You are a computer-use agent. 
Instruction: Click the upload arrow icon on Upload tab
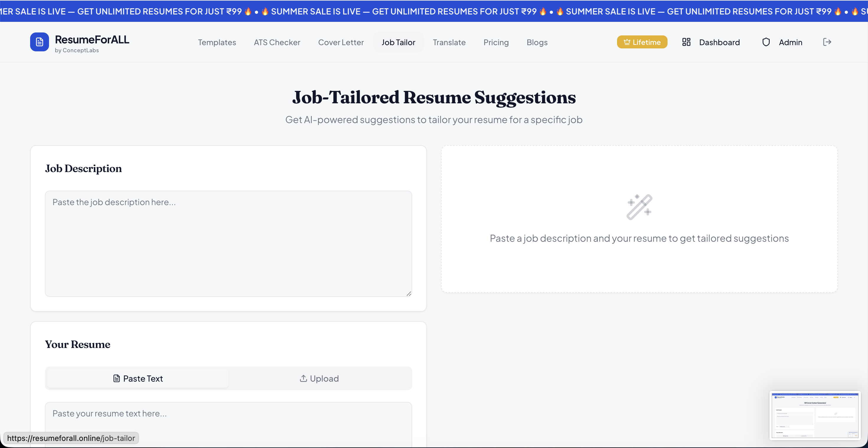click(x=303, y=378)
